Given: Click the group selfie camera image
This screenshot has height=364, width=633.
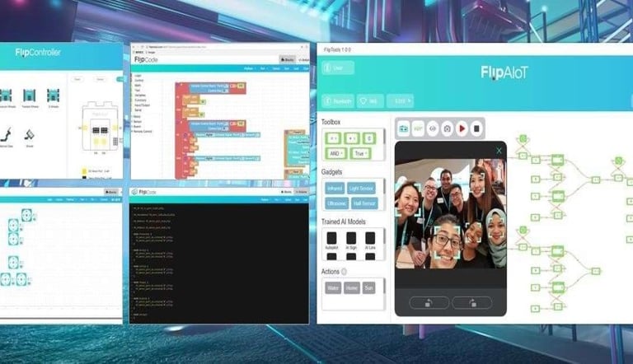Looking at the screenshot, I should click(451, 214).
